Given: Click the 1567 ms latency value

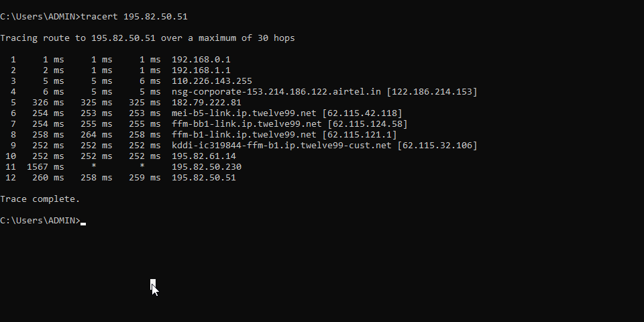Looking at the screenshot, I should [x=45, y=167].
